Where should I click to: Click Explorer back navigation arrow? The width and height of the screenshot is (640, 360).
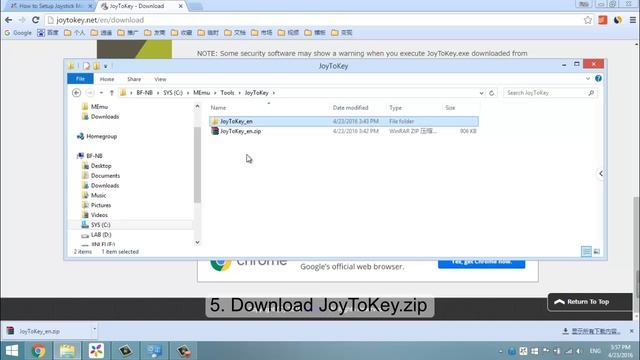tap(76, 93)
